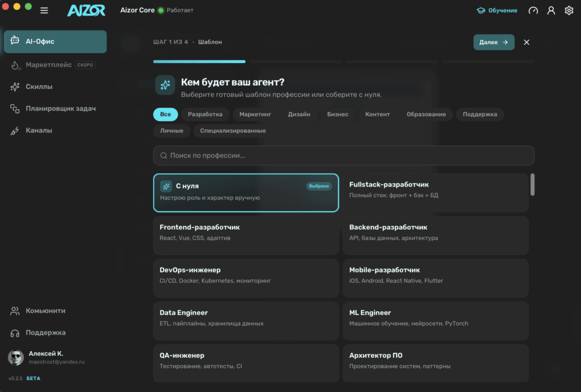
Task: Click the green status indicator dot
Action: [x=161, y=10]
